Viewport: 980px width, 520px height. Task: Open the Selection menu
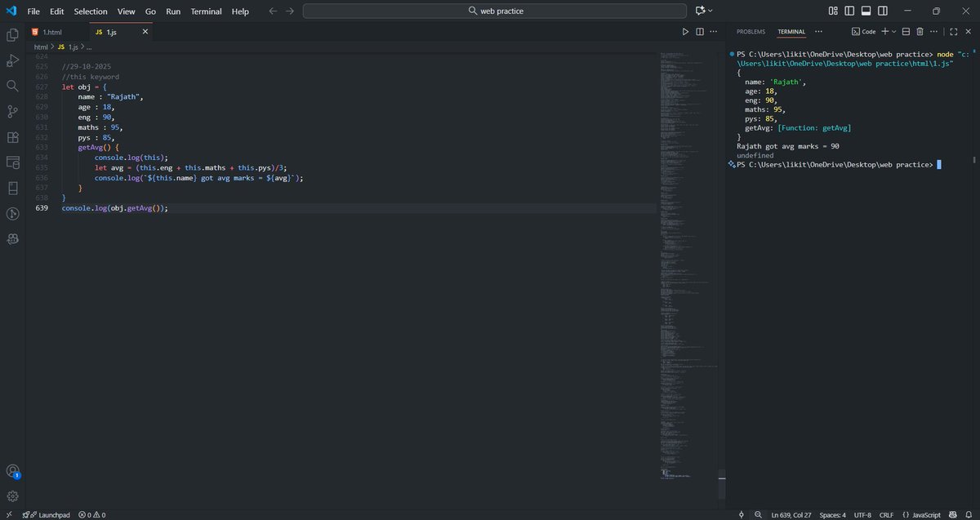pos(90,11)
